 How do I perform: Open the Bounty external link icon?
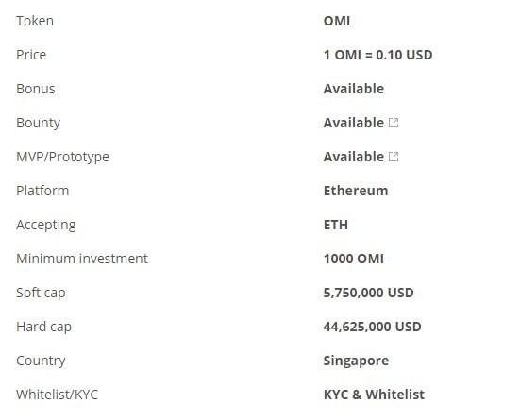coord(394,123)
